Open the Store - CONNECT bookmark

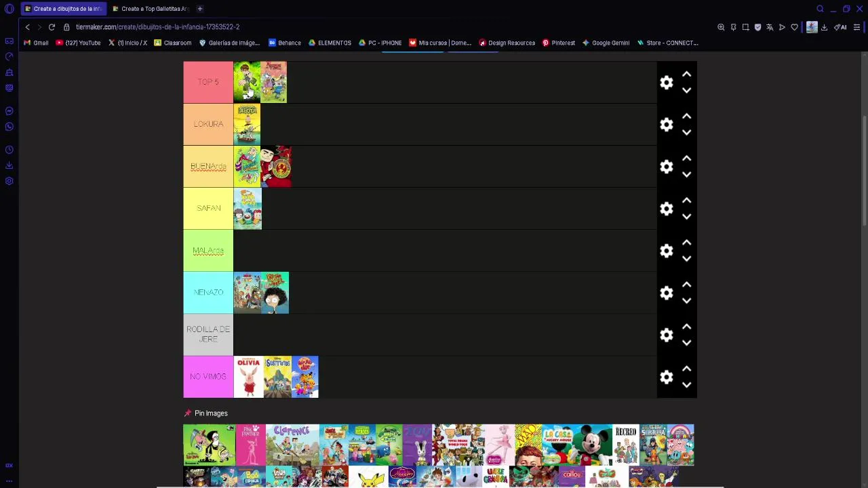coord(667,43)
